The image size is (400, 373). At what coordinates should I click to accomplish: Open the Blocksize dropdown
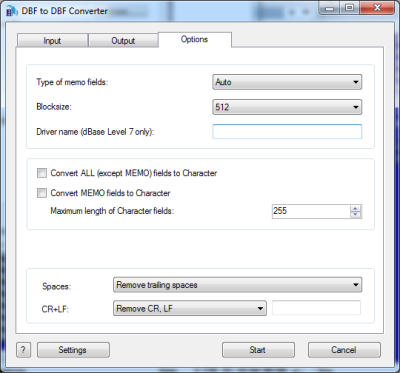tap(287, 107)
